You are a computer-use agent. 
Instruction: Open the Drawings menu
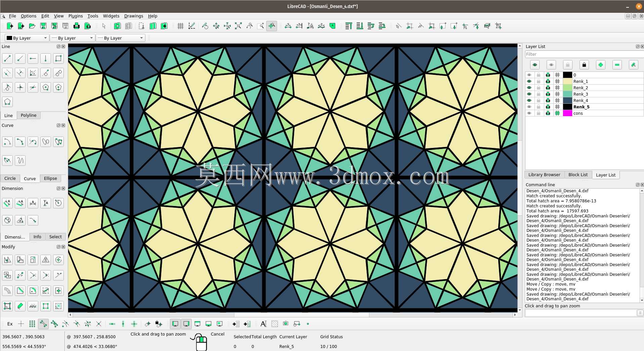pos(134,16)
